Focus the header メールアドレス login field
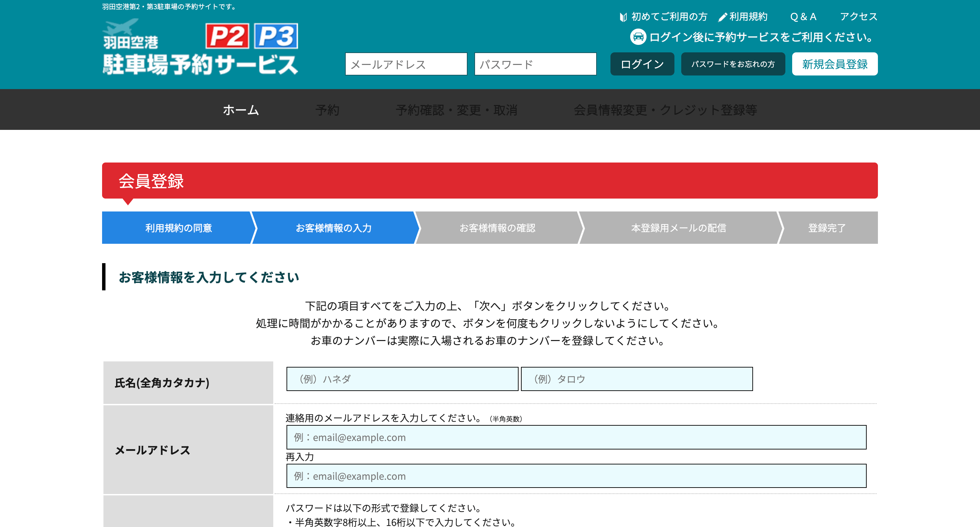 coord(406,64)
